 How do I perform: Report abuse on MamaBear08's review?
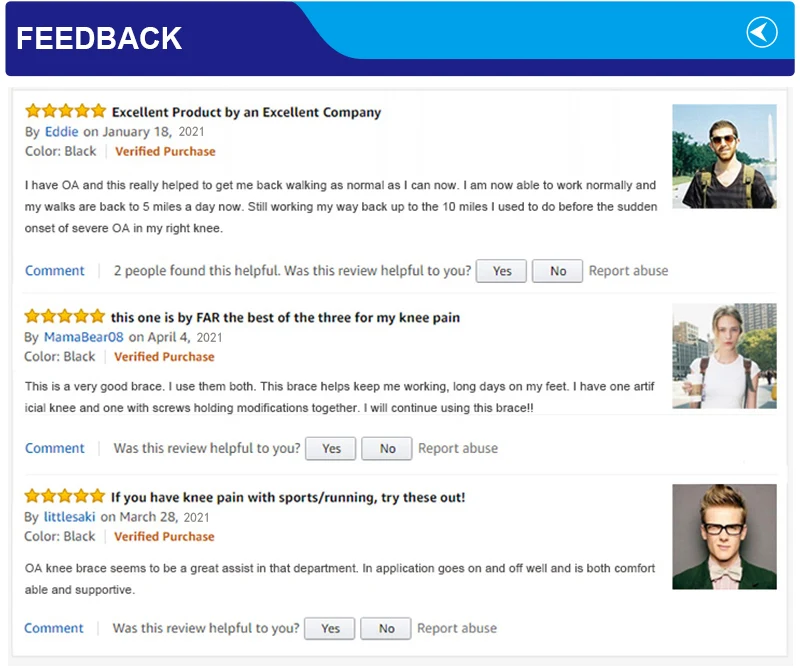pos(457,449)
